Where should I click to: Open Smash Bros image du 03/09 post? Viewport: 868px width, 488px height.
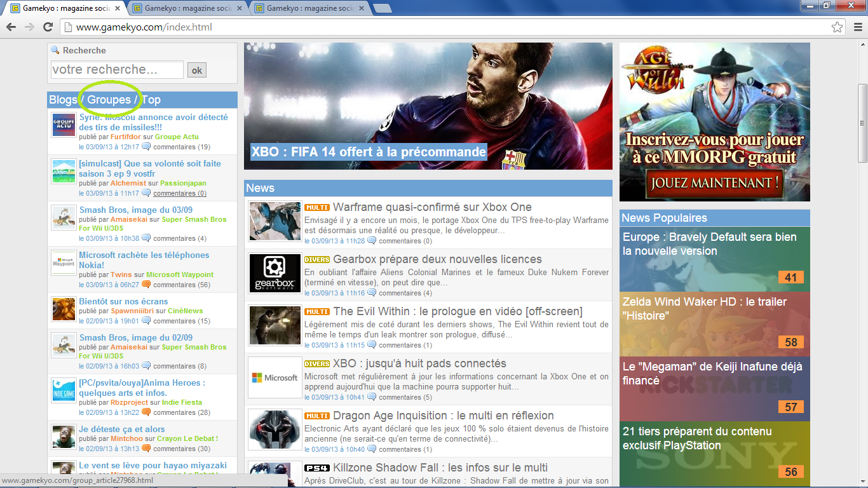136,210
